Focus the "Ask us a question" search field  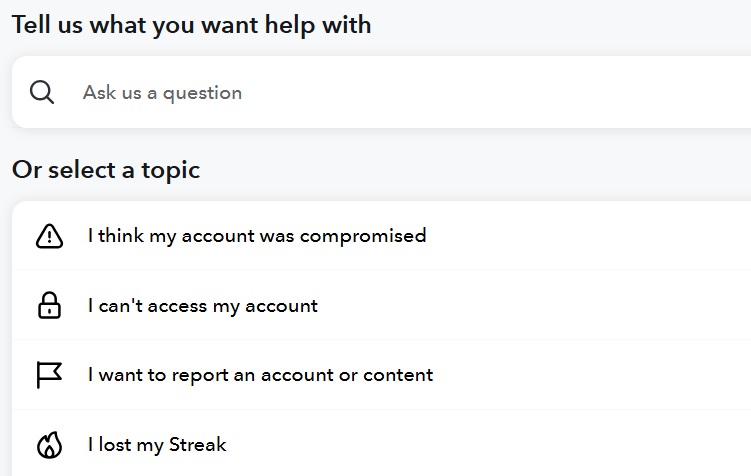pos(400,92)
